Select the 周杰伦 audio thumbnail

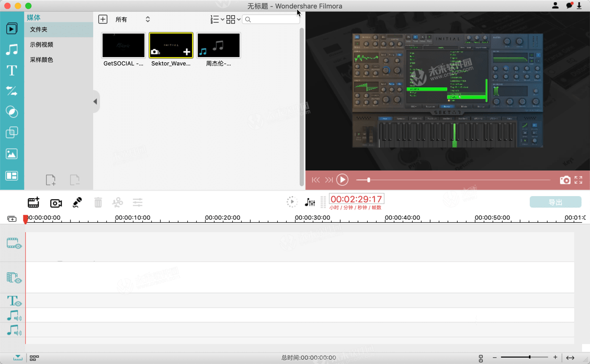(218, 45)
